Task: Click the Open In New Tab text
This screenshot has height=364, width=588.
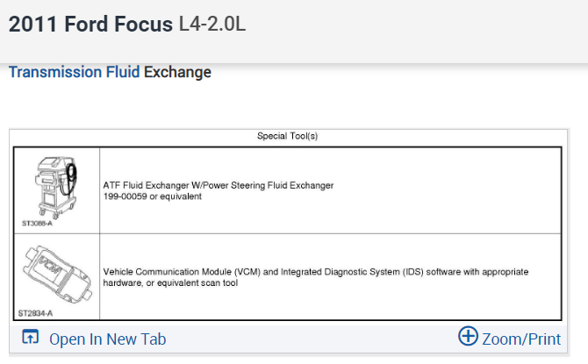Action: tap(107, 339)
